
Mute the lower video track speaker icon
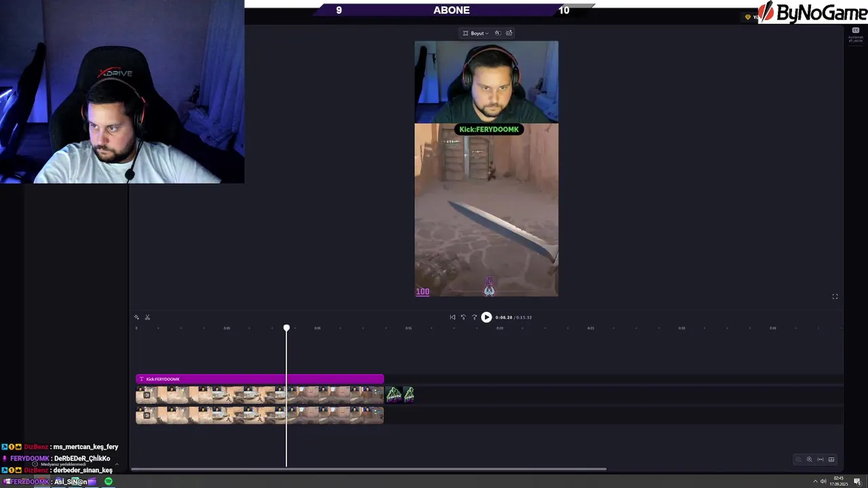(146, 415)
